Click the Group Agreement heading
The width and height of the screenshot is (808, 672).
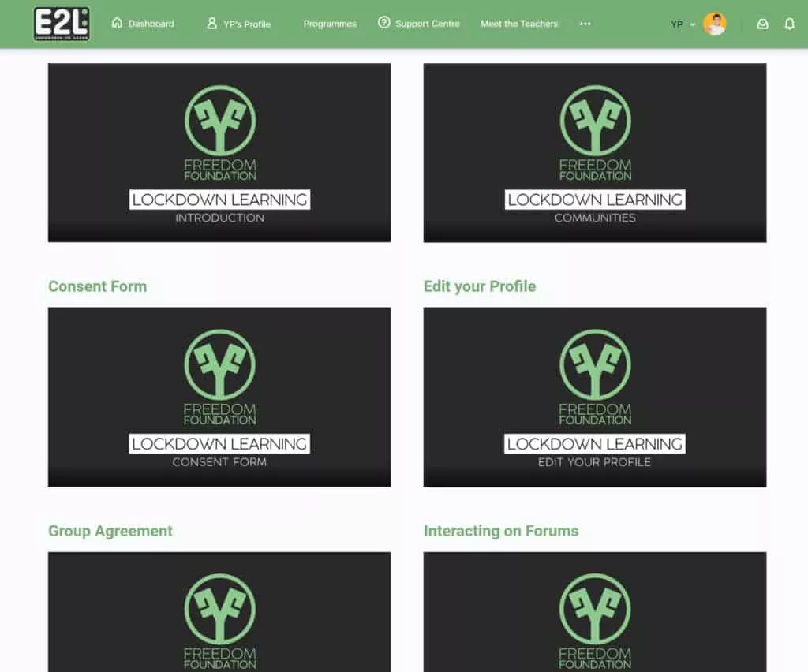pyautogui.click(x=110, y=531)
